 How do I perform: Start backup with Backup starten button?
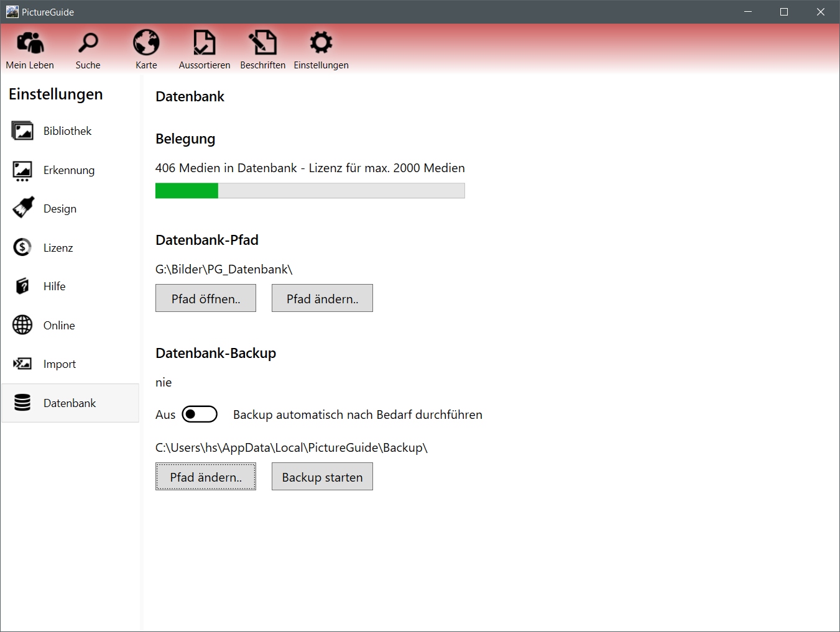[x=322, y=477]
